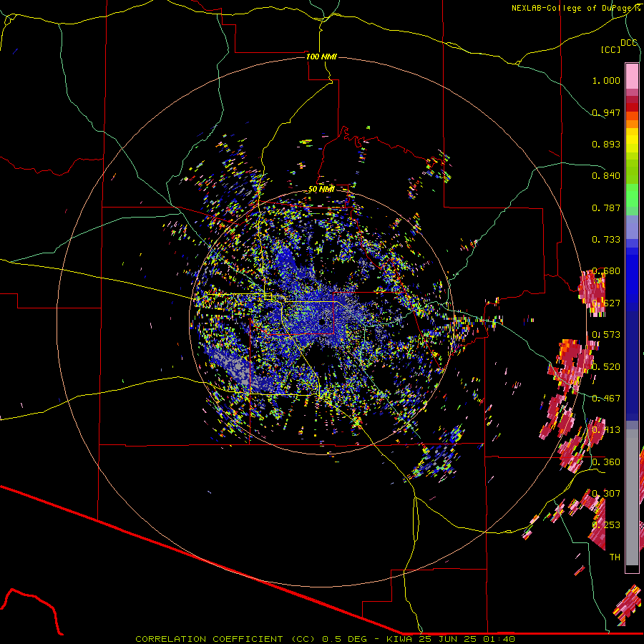Image resolution: width=644 pixels, height=644 pixels.
Task: Select the 0.520 scale value
Action: 606,367
